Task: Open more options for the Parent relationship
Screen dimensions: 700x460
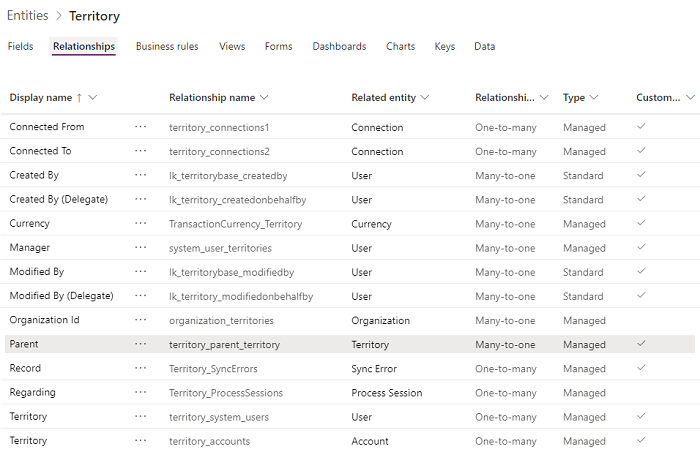Action: point(141,344)
